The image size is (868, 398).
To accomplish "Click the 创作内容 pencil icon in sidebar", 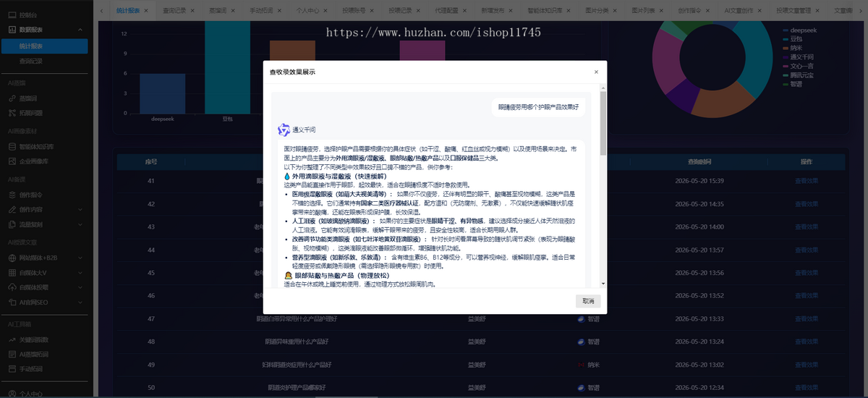I will [x=12, y=209].
